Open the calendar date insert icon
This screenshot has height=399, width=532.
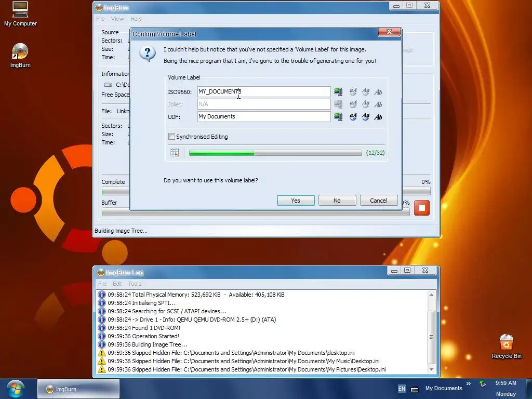(x=175, y=153)
